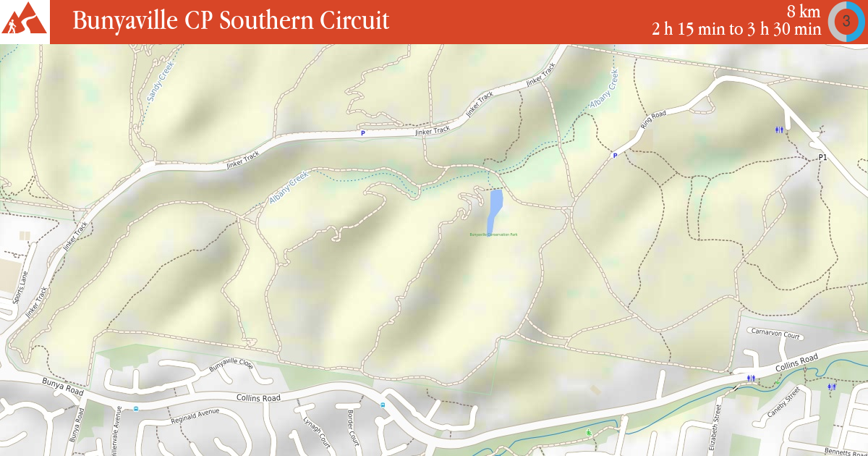Click the Bunyaville CP Southern Circuit title
The image size is (868, 456).
pyautogui.click(x=231, y=21)
